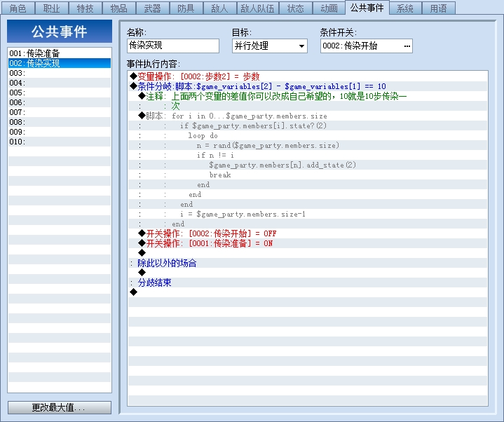Select empty command slot below 分歧结束

[x=308, y=292]
